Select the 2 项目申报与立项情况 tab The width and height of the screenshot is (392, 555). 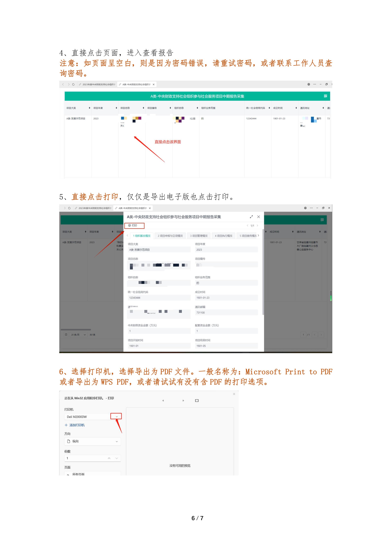click(170, 236)
